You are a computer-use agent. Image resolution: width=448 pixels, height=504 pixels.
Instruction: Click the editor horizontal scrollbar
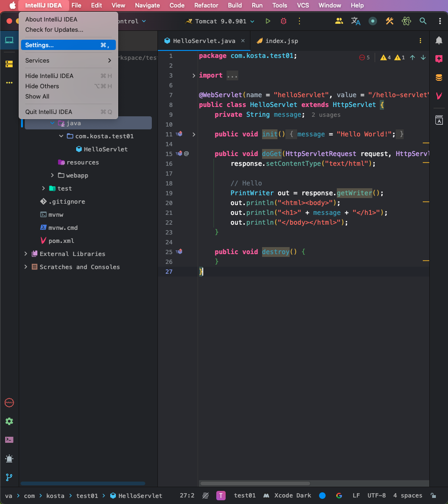pyautogui.click(x=255, y=483)
